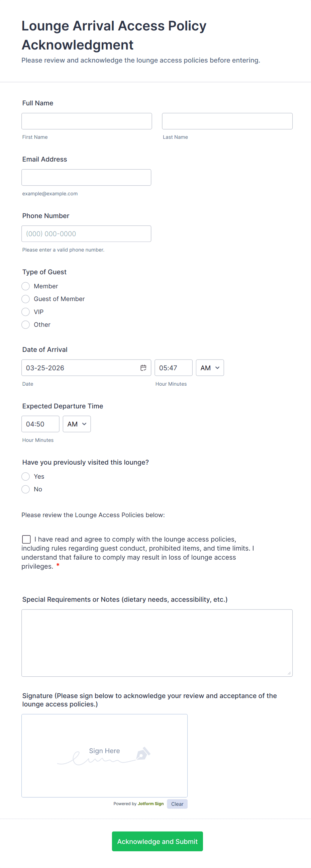311x868 pixels.
Task: Select the Member guest type
Action: (x=26, y=286)
